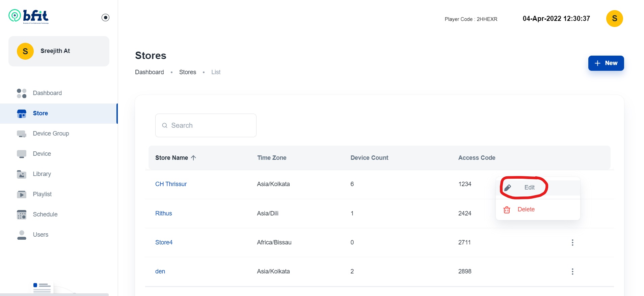Click the Users person icon

22,235
